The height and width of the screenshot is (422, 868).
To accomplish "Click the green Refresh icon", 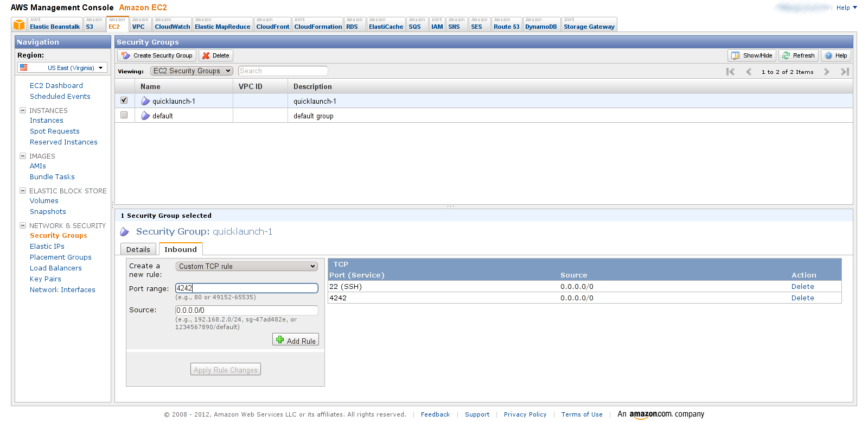I will (786, 55).
